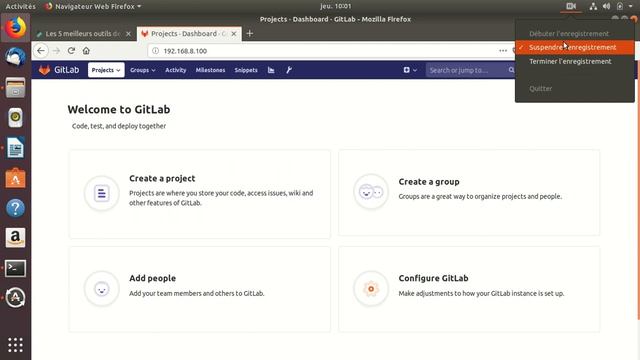
Task: Click the Create a project document icon
Action: [x=102, y=193]
